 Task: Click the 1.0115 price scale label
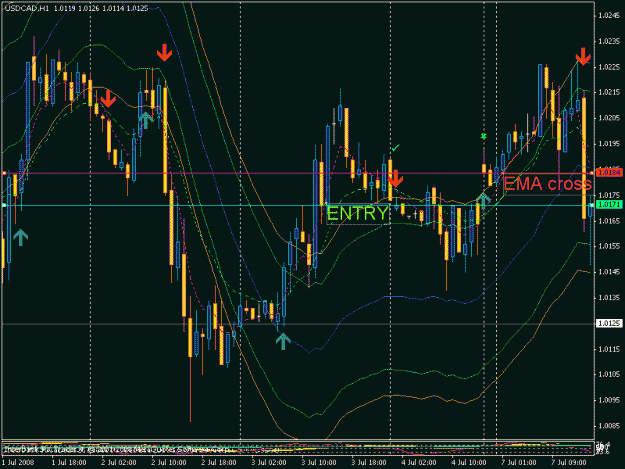[x=609, y=349]
